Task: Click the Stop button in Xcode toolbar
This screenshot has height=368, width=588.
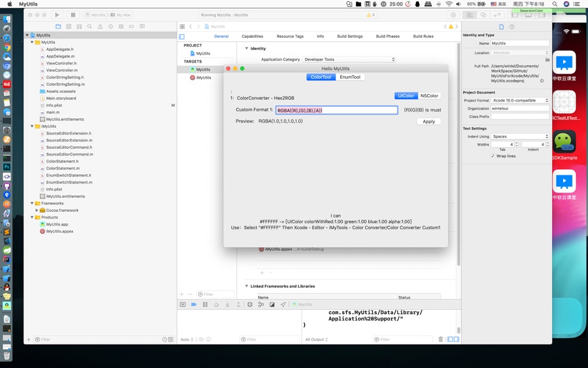Action: pyautogui.click(x=73, y=15)
